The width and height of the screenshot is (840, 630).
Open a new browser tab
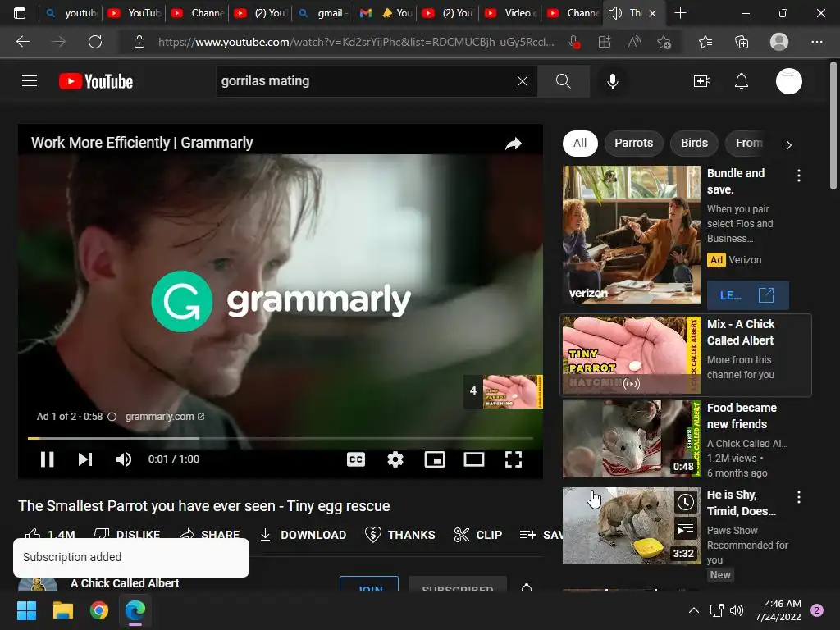[680, 13]
